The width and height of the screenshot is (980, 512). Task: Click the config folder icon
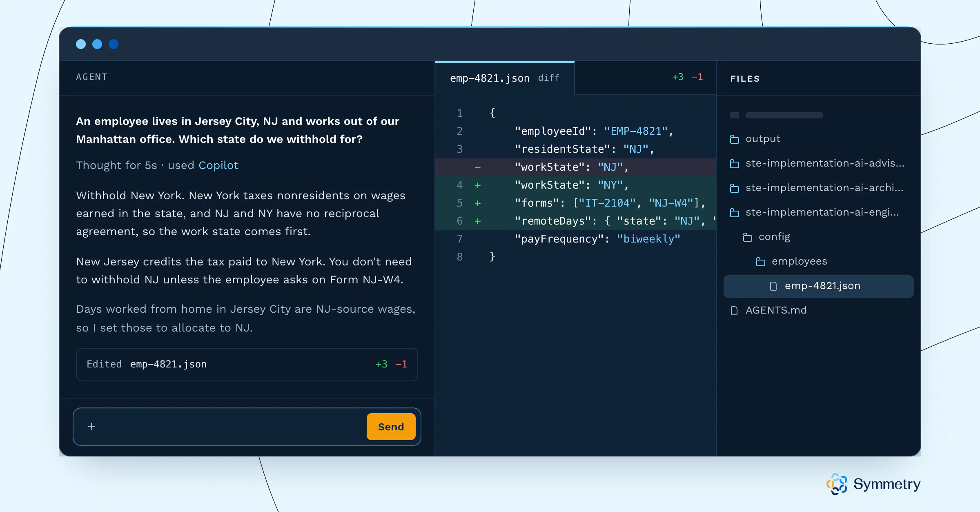(x=748, y=237)
